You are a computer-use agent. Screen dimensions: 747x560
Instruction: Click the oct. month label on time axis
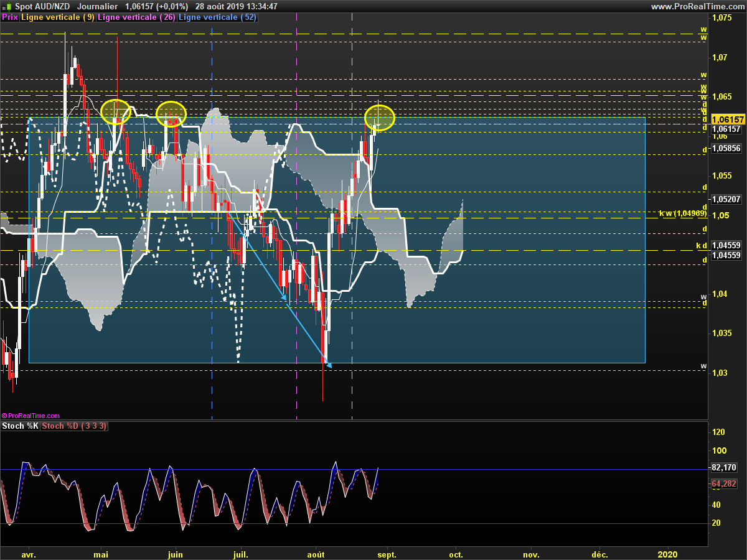[456, 554]
